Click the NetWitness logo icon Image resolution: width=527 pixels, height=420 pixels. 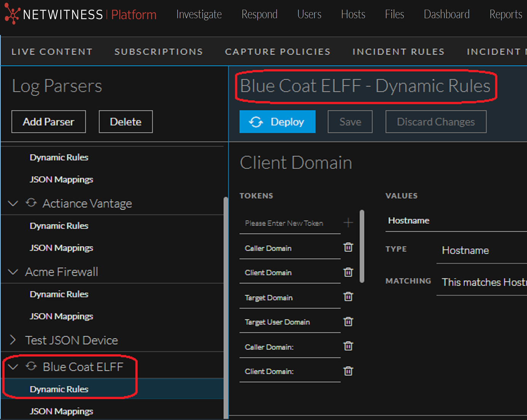pos(12,14)
